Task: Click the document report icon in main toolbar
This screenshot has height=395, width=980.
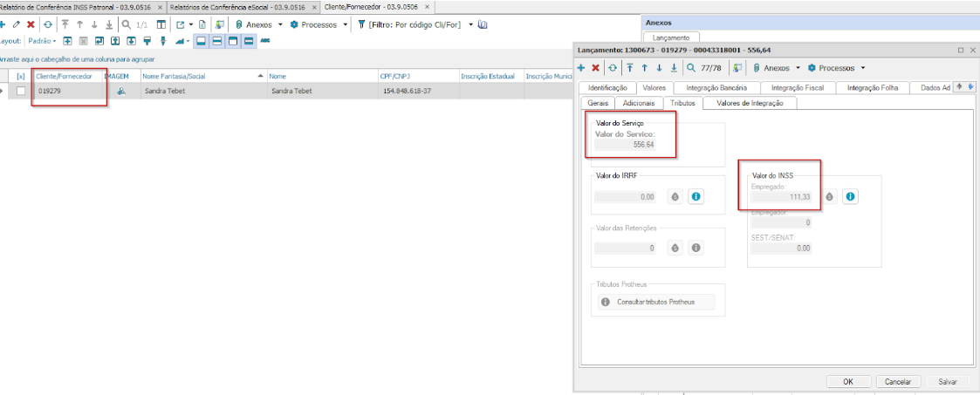Action: [x=202, y=25]
